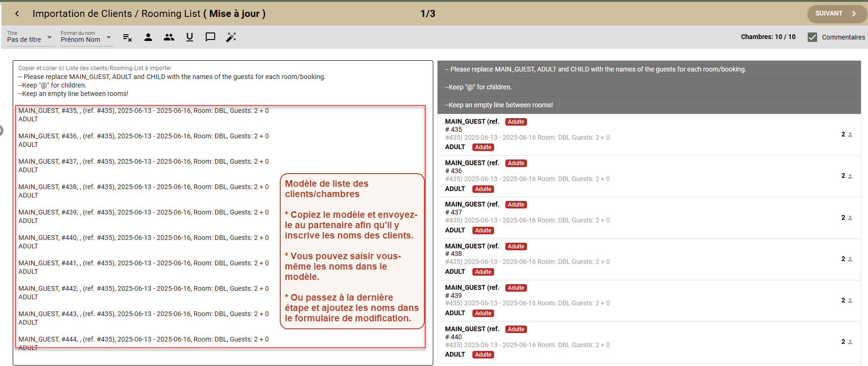Image resolution: width=868 pixels, height=366 pixels.
Task: Click the underline U icon
Action: (190, 37)
